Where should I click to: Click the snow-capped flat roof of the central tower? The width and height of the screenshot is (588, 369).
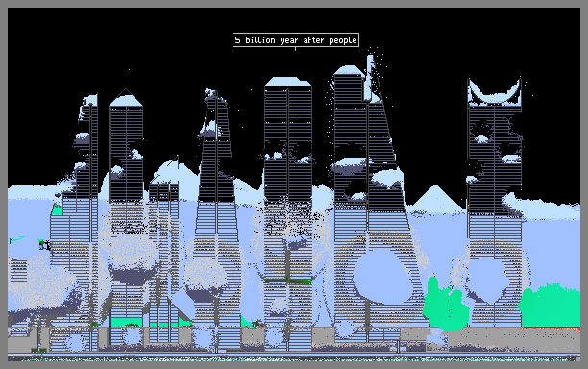click(x=288, y=82)
